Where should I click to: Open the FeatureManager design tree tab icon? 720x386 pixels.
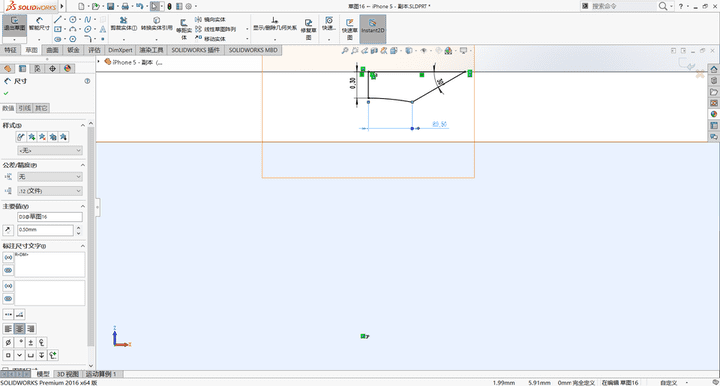[x=7, y=68]
